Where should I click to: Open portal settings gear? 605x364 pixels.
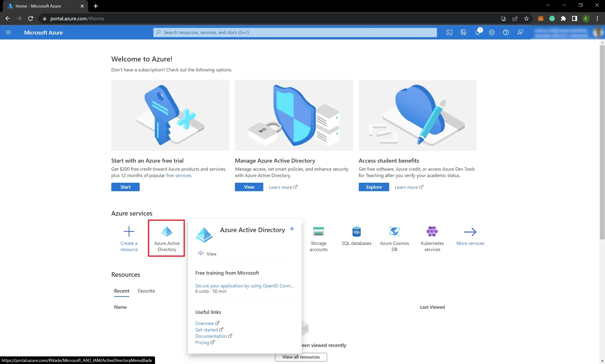coord(492,32)
